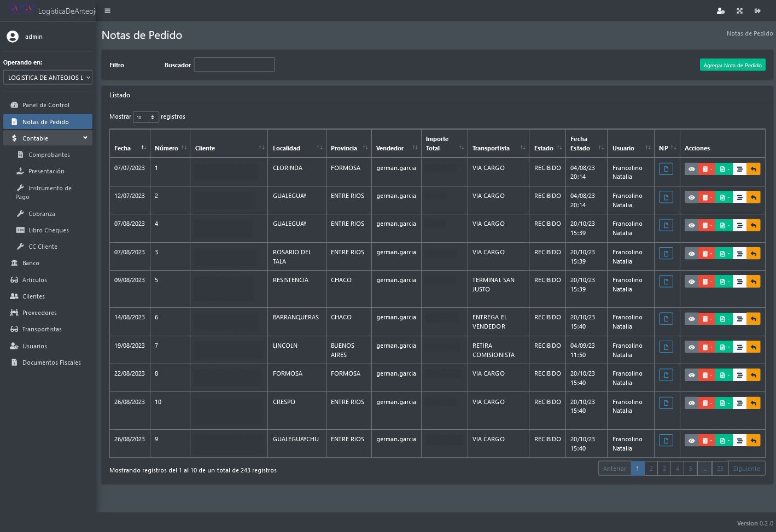This screenshot has height=532, width=776.
Task: Open the 'Operando en' company dropdown
Action: [x=48, y=78]
